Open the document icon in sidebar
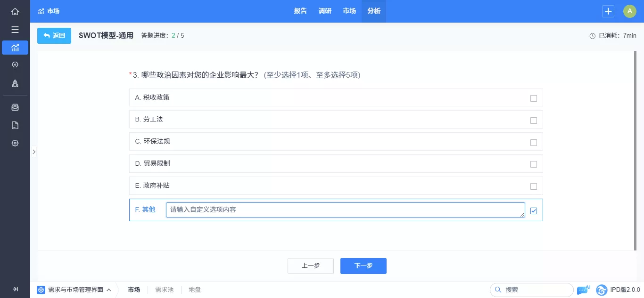 click(x=15, y=125)
